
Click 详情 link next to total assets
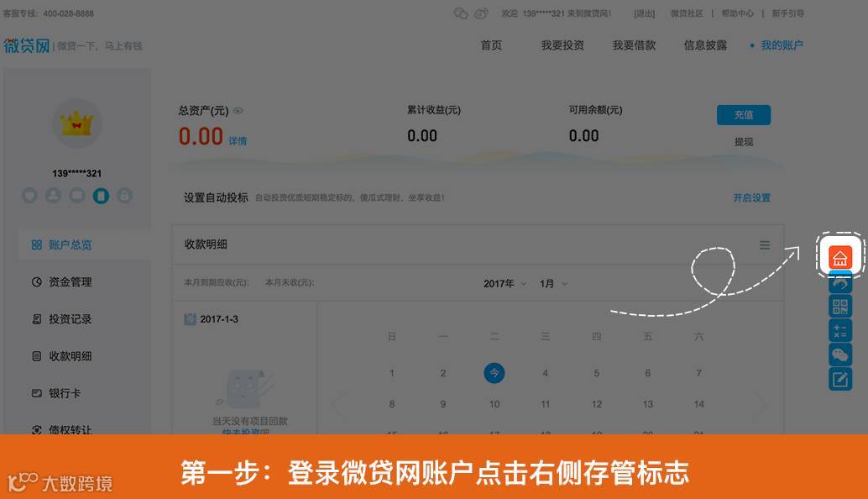(x=238, y=141)
